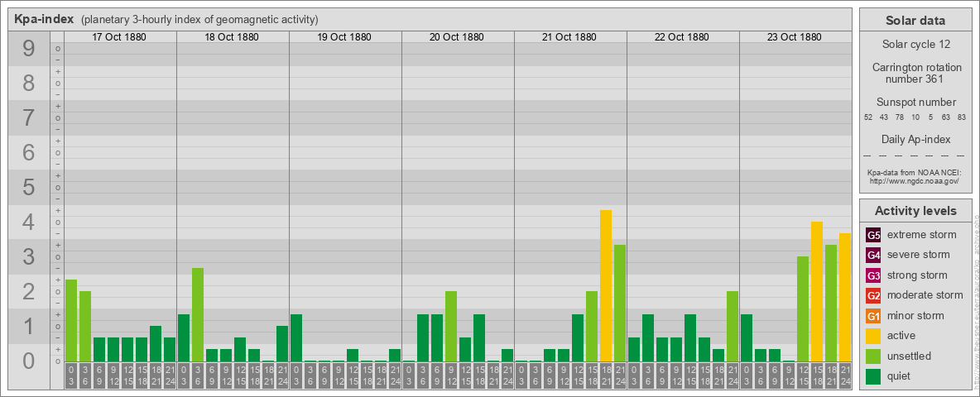Click the 9-12 light green bar on 20 Oct
The width and height of the screenshot is (980, 397).
pyautogui.click(x=451, y=327)
